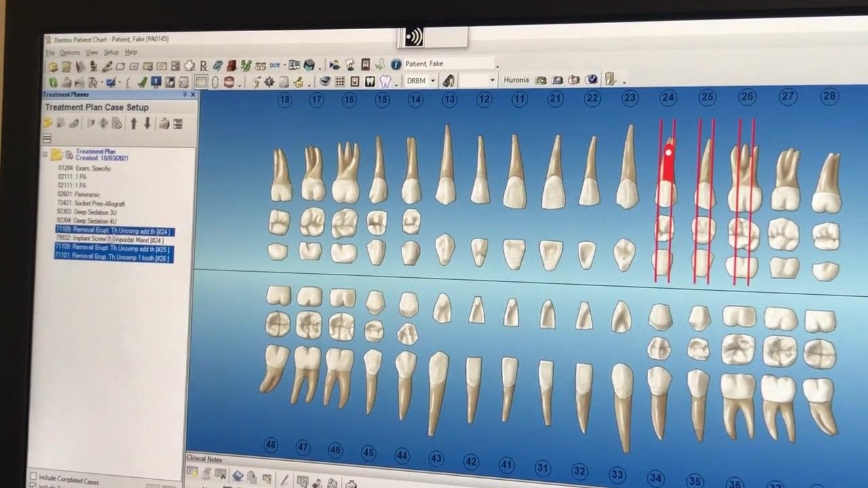The height and width of the screenshot is (488, 868).
Task: Toggle the Include Completed Cases checkbox
Action: tap(33, 477)
